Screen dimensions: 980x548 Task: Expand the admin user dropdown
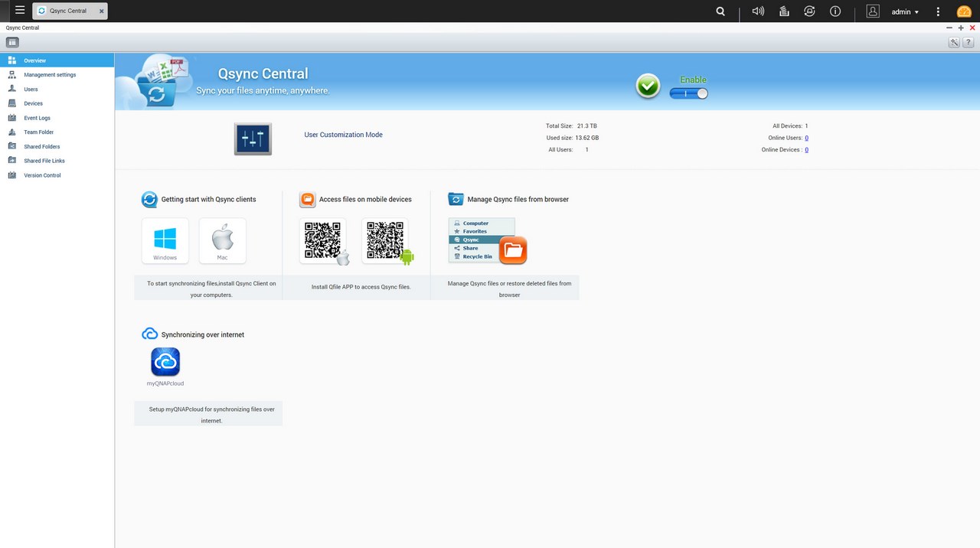[905, 12]
